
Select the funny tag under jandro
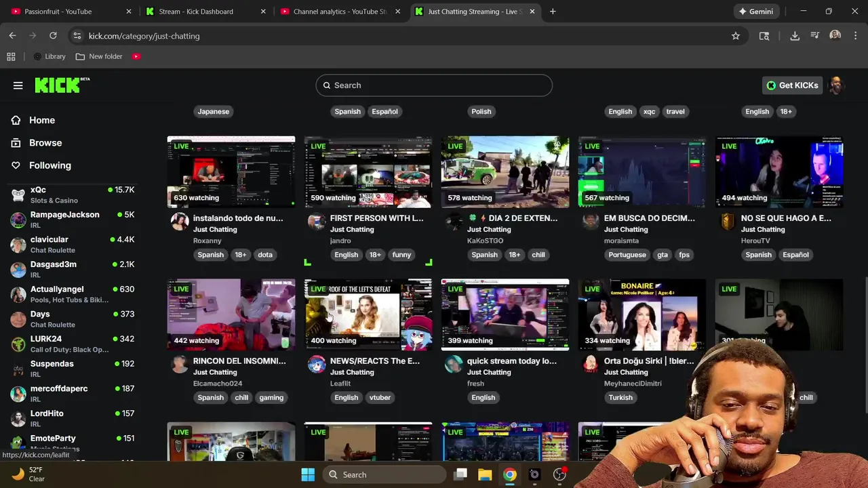[x=401, y=255]
